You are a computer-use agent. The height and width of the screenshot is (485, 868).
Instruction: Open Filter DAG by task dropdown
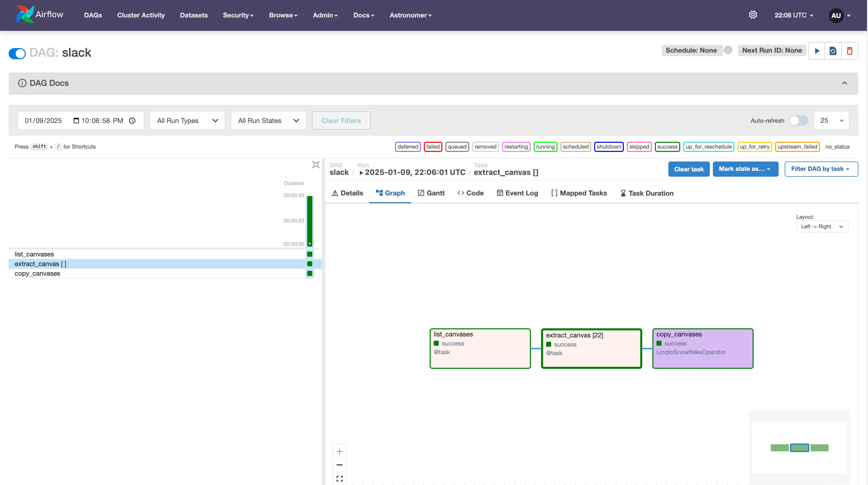pyautogui.click(x=821, y=169)
